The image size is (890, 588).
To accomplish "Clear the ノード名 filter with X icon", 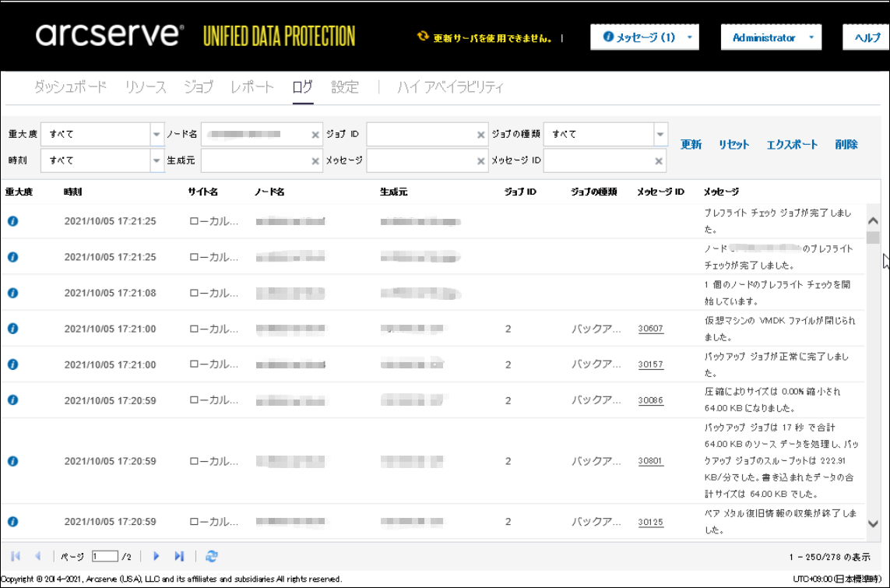I will coord(315,135).
